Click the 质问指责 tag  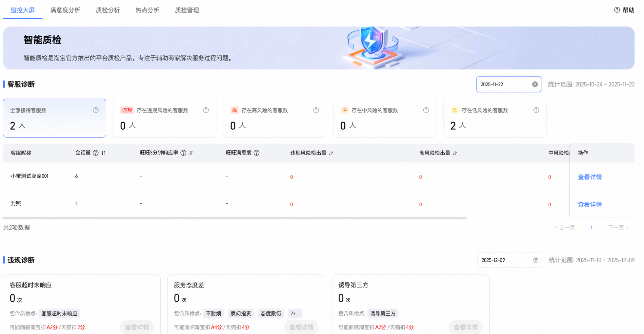(241, 313)
